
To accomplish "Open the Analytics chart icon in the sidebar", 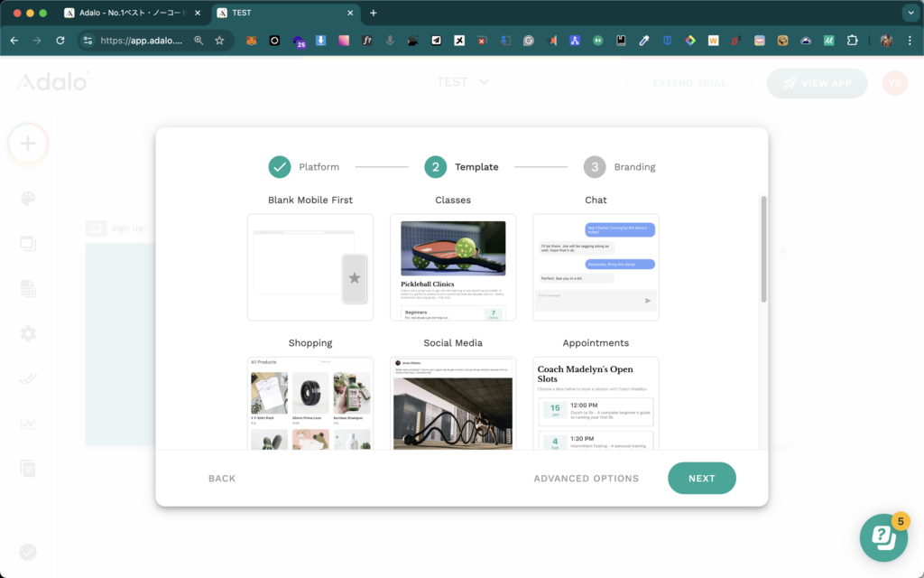I will (28, 424).
